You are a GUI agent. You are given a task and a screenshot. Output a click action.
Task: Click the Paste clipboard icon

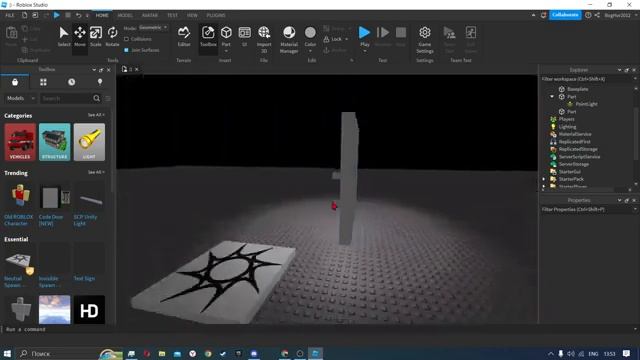[x=11, y=34]
